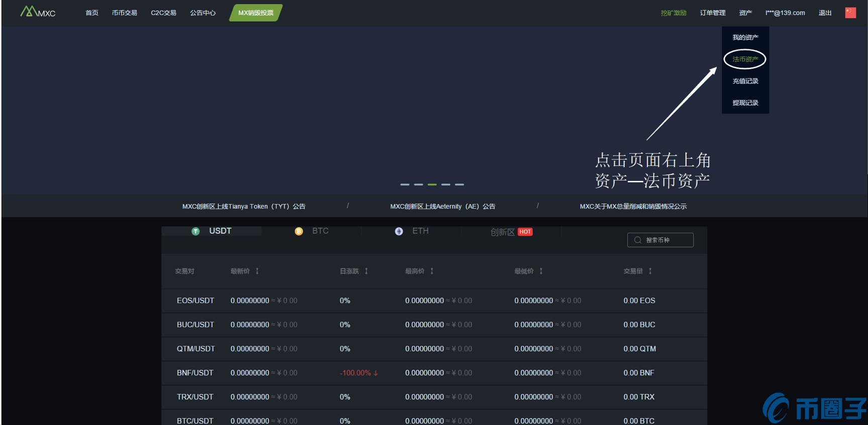The width and height of the screenshot is (868, 425).
Task: Open the MXC Tianya Token announcement link
Action: [x=244, y=206]
